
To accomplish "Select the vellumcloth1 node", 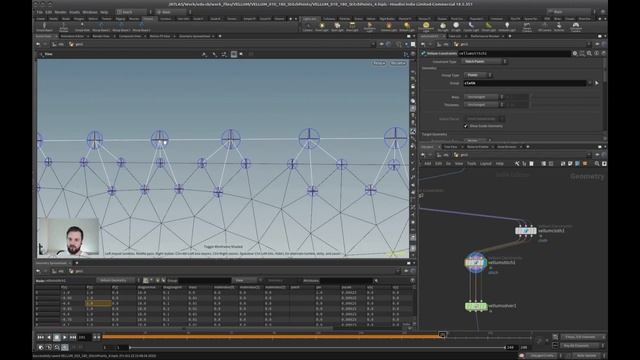I will pos(526,231).
